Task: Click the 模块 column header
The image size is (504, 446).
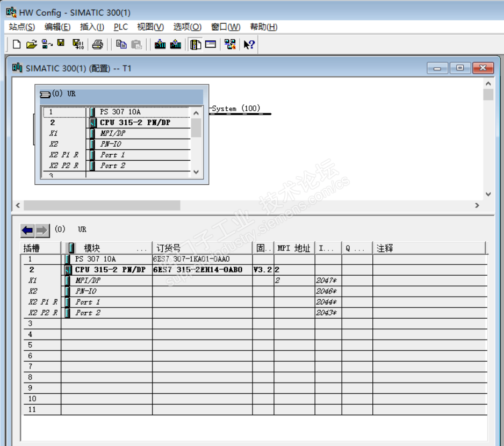Action: pyautogui.click(x=107, y=248)
